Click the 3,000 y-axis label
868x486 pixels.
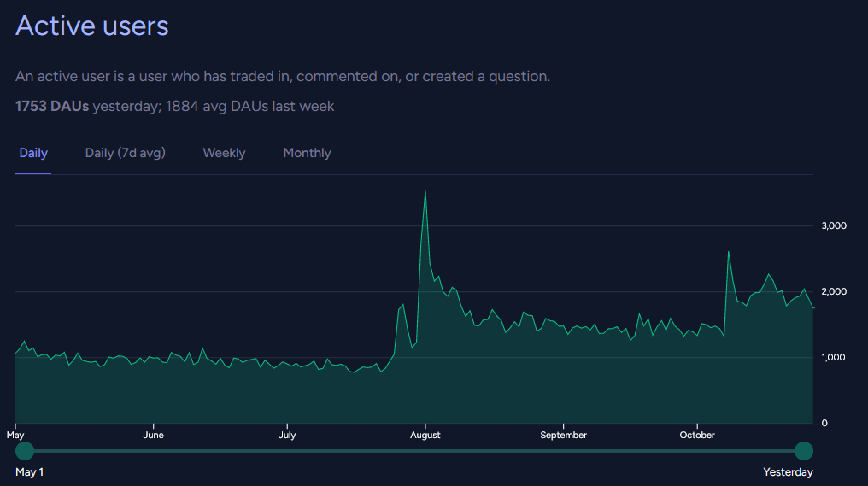coord(834,225)
